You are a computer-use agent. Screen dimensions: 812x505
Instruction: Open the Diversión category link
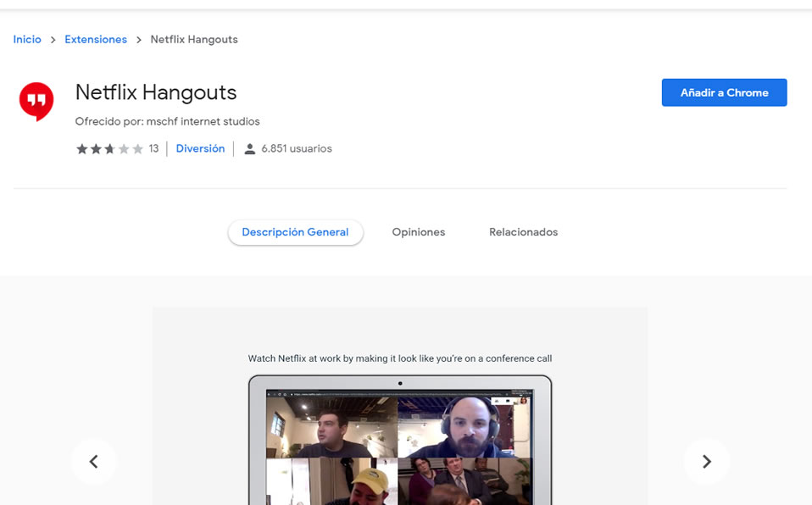pyautogui.click(x=200, y=148)
